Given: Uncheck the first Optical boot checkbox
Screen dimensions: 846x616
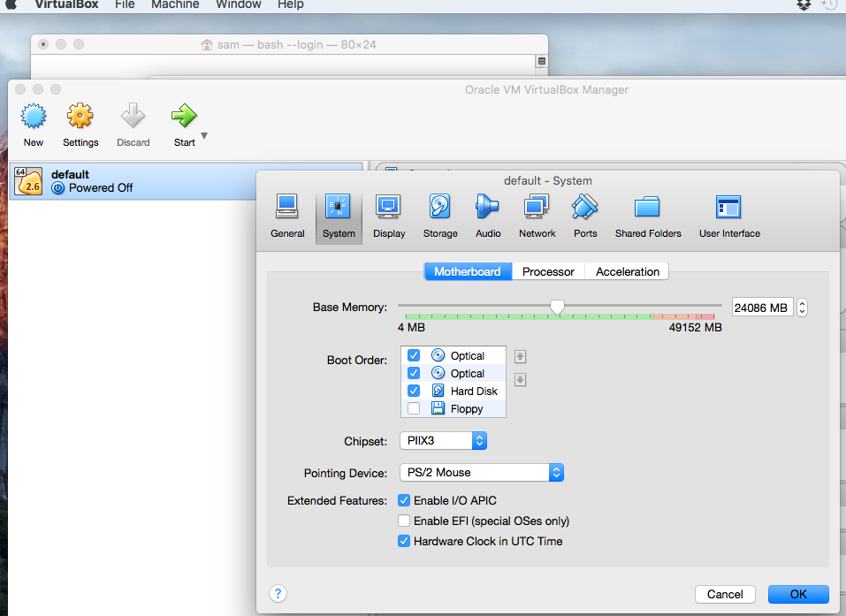Looking at the screenshot, I should pos(414,355).
